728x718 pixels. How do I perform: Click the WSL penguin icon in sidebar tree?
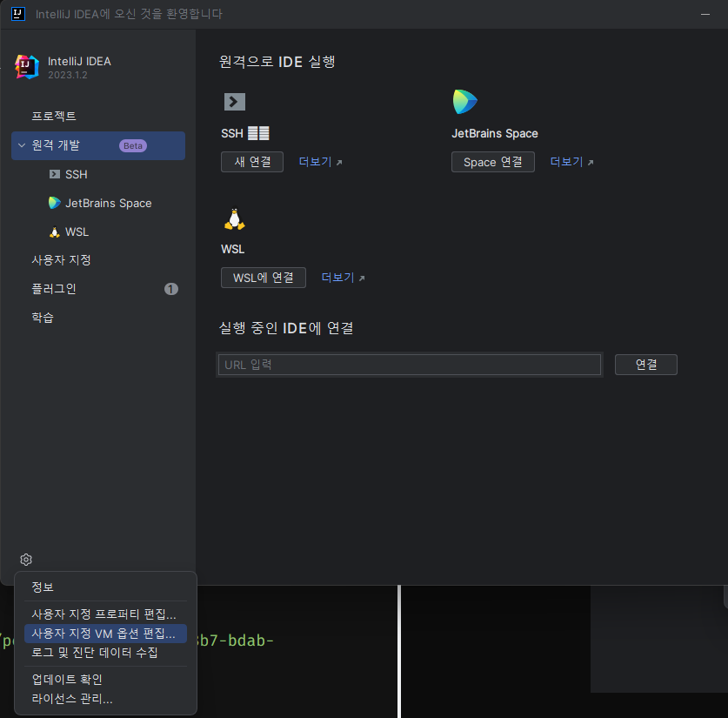(x=54, y=232)
